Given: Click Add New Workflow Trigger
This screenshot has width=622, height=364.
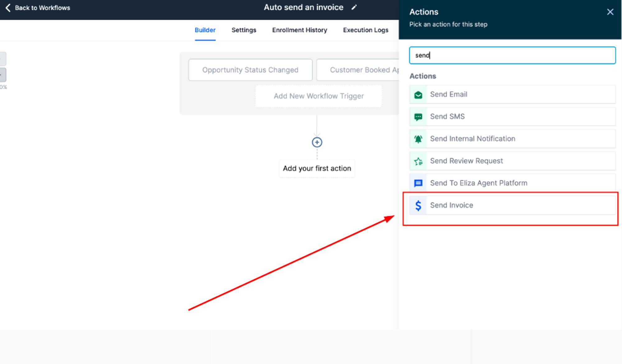Looking at the screenshot, I should pos(319,96).
